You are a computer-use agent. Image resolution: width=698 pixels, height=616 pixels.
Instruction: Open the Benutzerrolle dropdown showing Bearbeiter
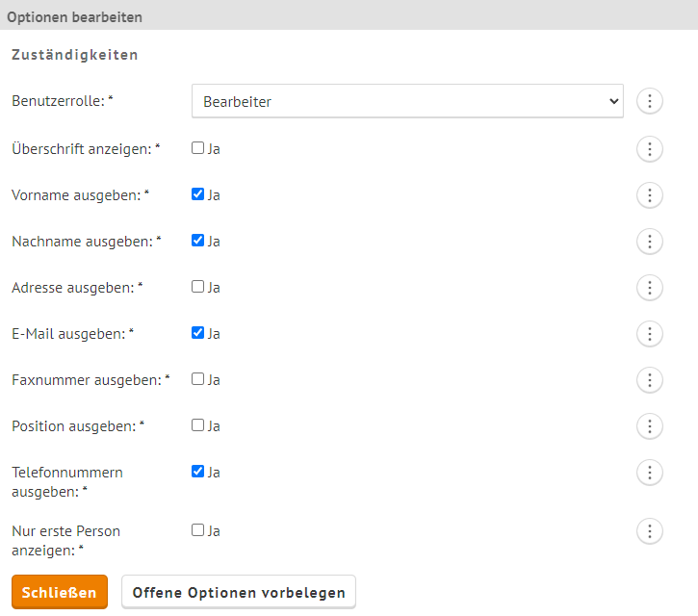pos(407,101)
